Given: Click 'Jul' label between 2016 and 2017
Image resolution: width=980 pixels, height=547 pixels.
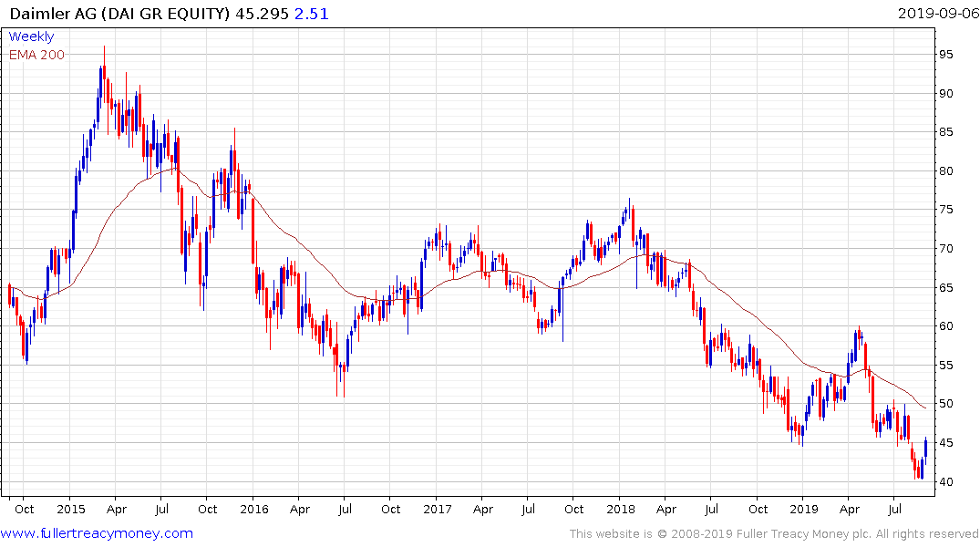Looking at the screenshot, I should tap(345, 509).
